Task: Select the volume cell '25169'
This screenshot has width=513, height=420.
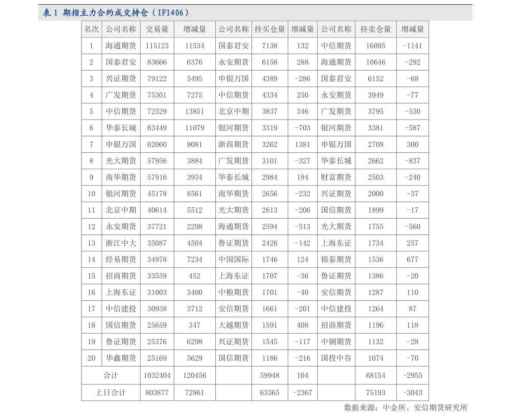Action: (x=157, y=358)
